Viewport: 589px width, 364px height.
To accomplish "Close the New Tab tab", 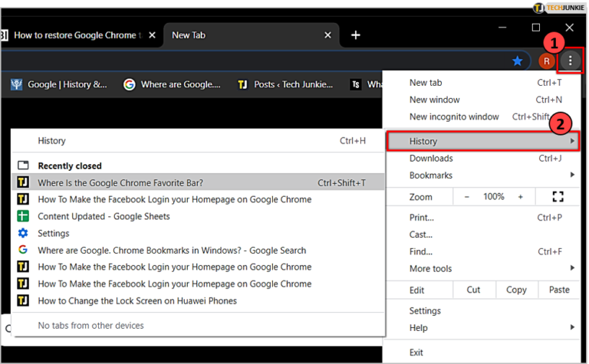I will 328,35.
